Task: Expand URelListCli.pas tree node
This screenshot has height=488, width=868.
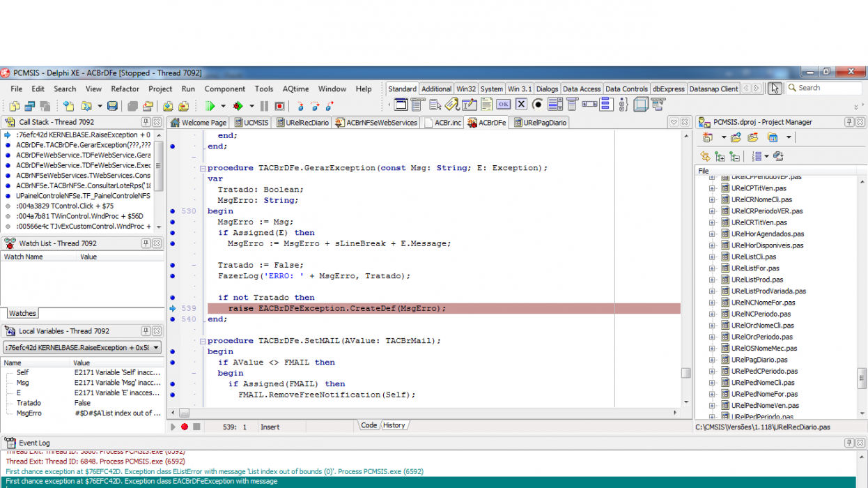Action: 712,257
